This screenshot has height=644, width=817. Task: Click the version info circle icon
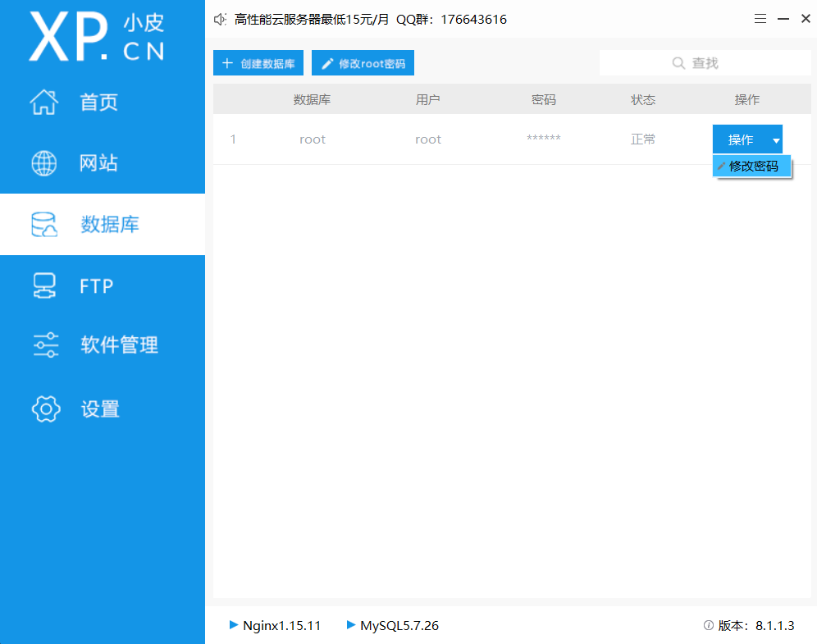707,625
